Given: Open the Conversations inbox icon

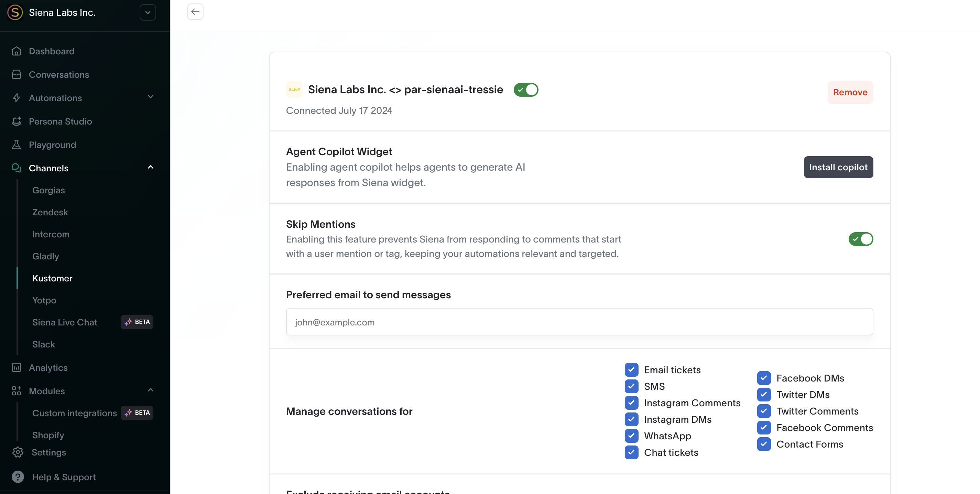Looking at the screenshot, I should tap(17, 74).
